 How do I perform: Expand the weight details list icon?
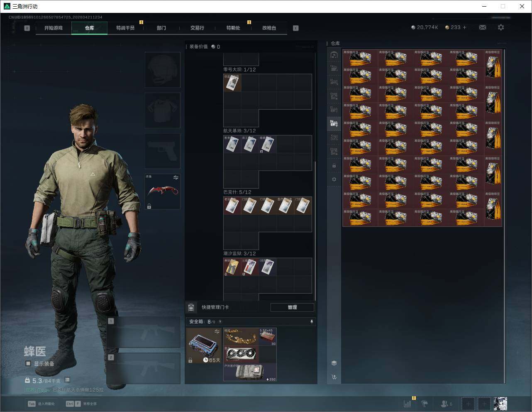point(67,380)
